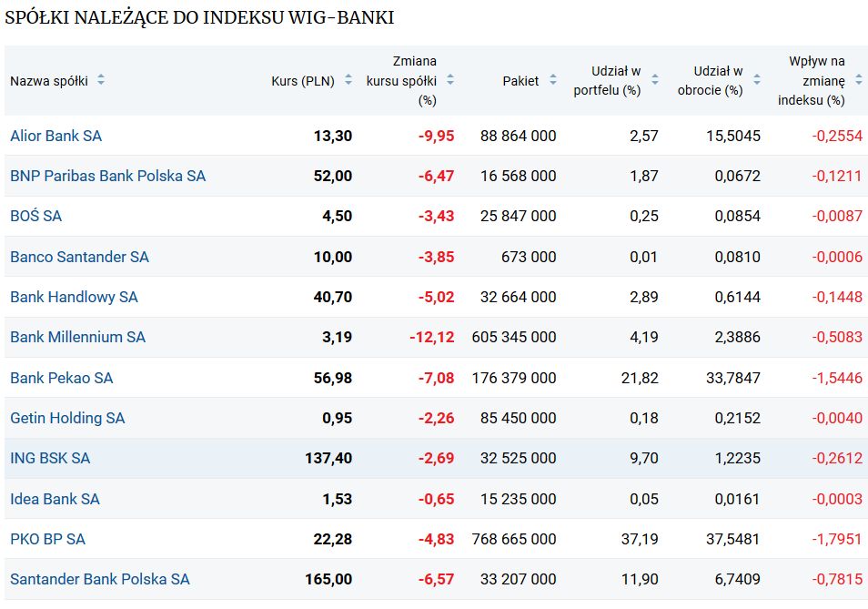Click sort arrows next to Kurs (PLN)
Viewport: 868px width, 609px height.
pyautogui.click(x=348, y=80)
